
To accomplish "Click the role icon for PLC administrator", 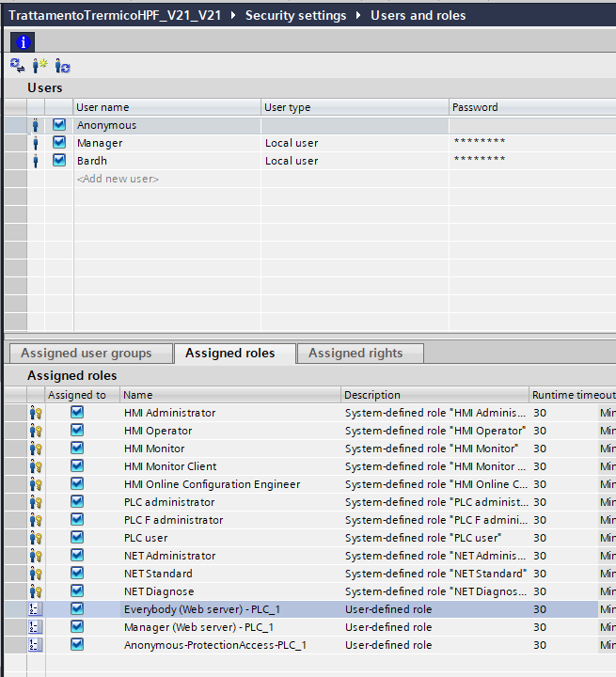I will tap(36, 502).
